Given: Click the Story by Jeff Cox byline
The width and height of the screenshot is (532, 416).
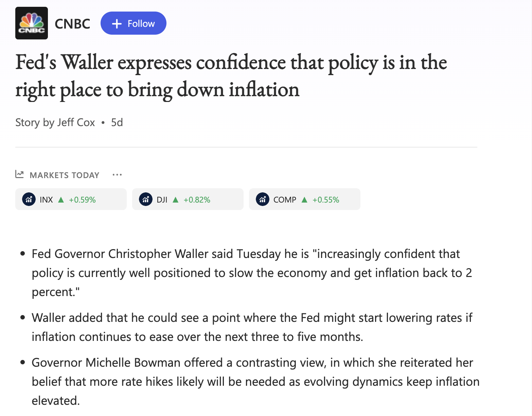Looking at the screenshot, I should (x=55, y=122).
